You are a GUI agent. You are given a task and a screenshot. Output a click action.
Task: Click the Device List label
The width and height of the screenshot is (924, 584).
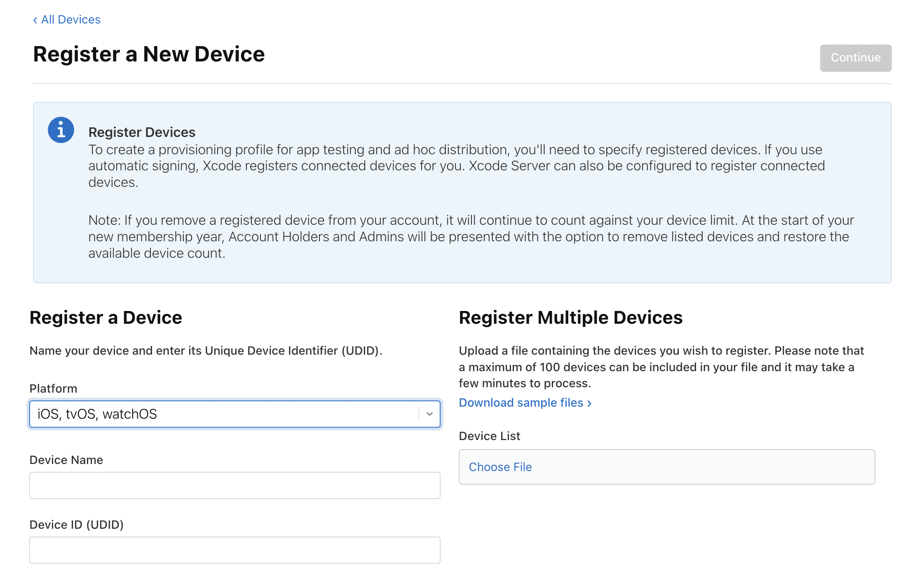pos(489,436)
